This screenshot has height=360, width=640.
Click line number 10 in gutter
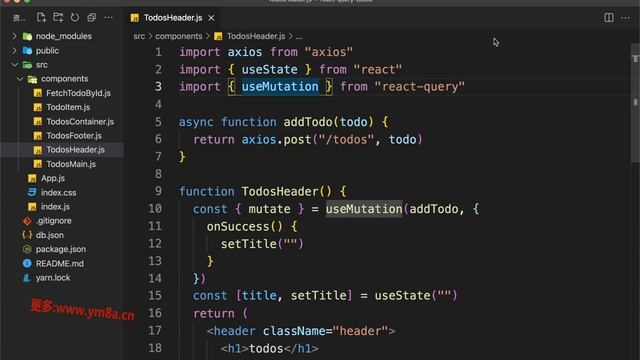[155, 209]
